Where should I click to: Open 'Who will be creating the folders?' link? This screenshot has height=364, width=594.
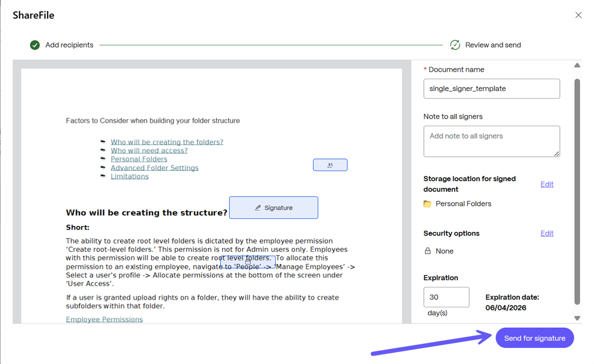(167, 142)
